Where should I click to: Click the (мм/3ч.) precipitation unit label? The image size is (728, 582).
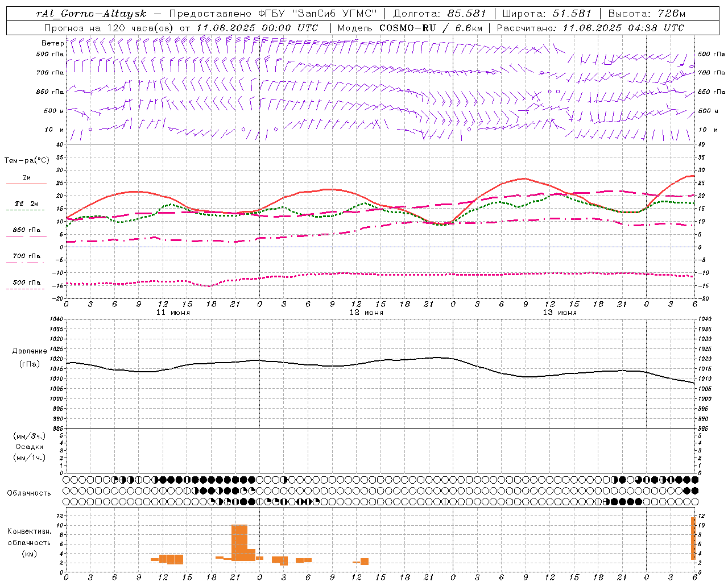pos(30,436)
